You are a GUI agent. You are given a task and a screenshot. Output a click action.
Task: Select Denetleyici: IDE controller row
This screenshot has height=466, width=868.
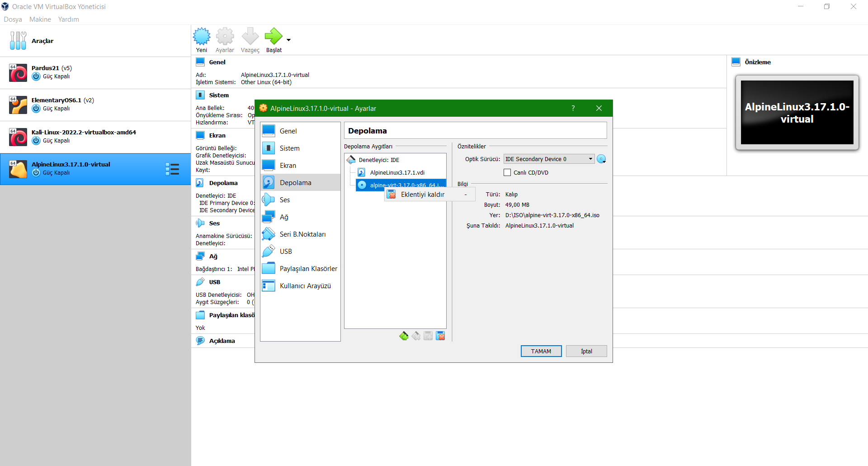coord(395,160)
